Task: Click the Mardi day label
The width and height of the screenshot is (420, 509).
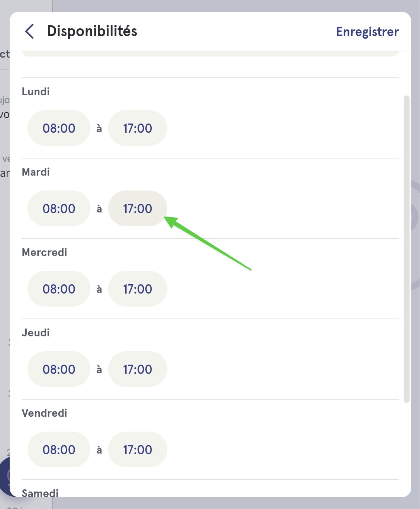Action: click(36, 172)
